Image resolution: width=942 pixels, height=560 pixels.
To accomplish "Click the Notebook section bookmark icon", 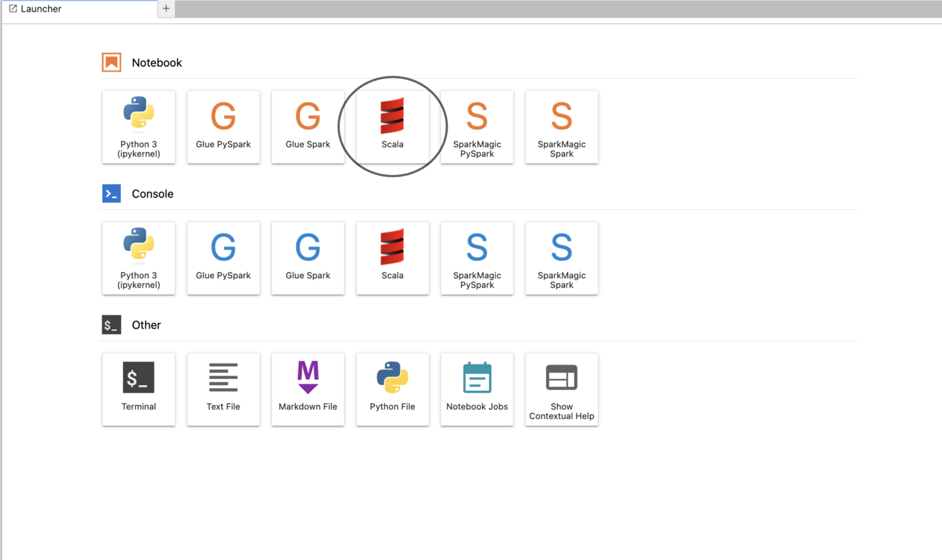I will 111,62.
